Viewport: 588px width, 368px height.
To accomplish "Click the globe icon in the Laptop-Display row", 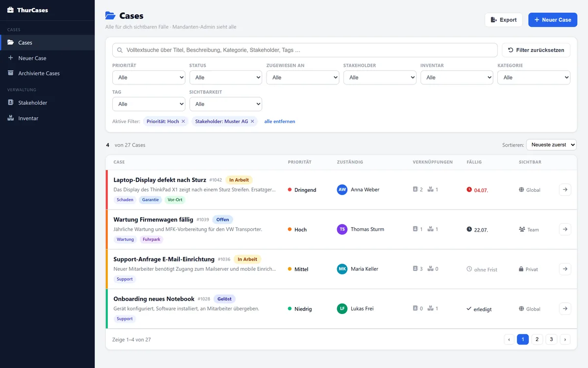I will point(521,189).
